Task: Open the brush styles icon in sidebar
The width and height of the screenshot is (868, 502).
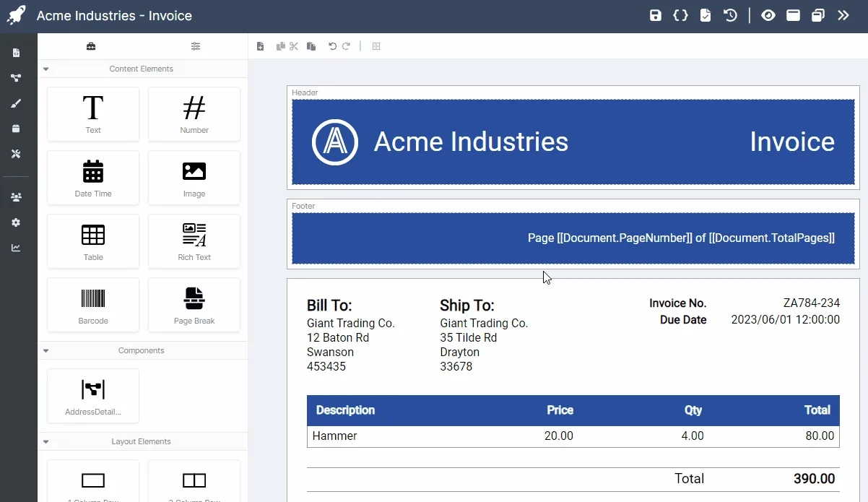Action: pos(16,103)
